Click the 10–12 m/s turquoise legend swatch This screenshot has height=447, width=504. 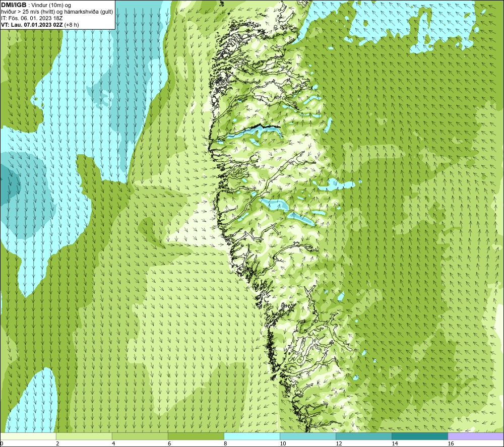pyautogui.click(x=307, y=436)
